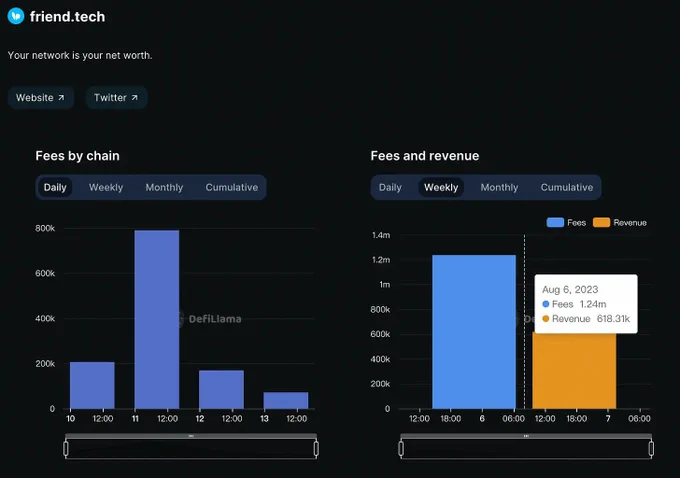Click the day 10 fees bar
Viewport: 680px width, 478px height.
coord(92,385)
